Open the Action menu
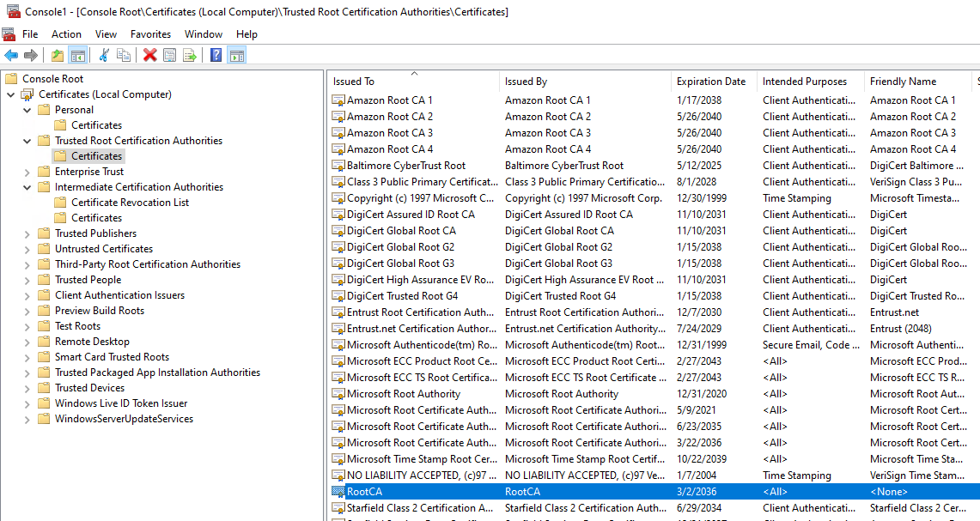 (66, 34)
